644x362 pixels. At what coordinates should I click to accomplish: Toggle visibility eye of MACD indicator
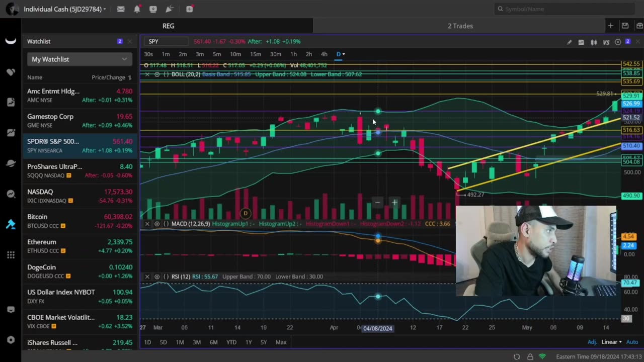[x=157, y=224]
